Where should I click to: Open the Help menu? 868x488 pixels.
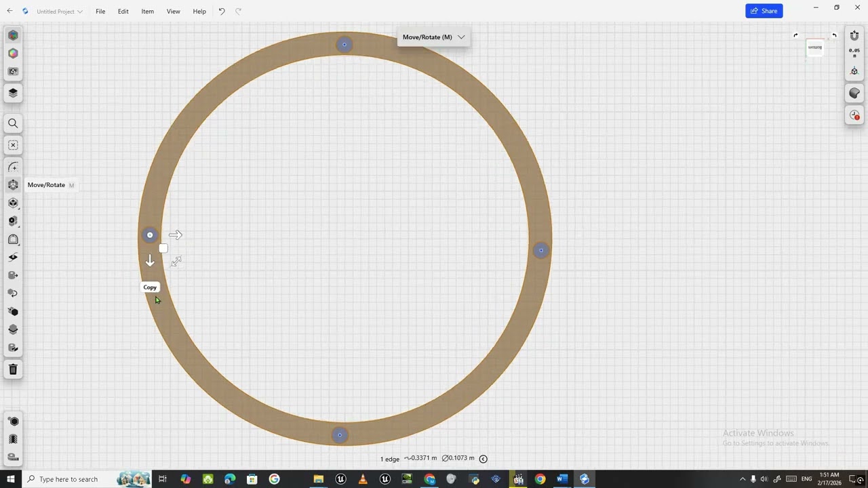pos(199,12)
